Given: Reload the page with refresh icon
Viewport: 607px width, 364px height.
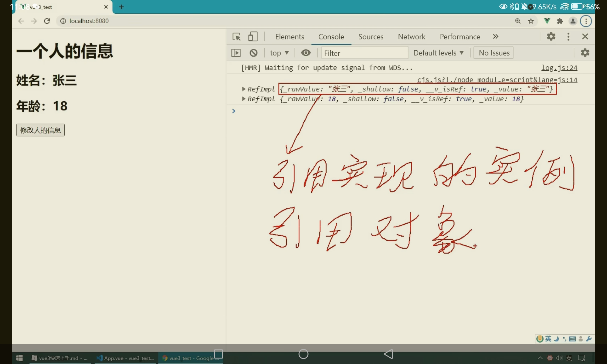Looking at the screenshot, I should pos(47,21).
